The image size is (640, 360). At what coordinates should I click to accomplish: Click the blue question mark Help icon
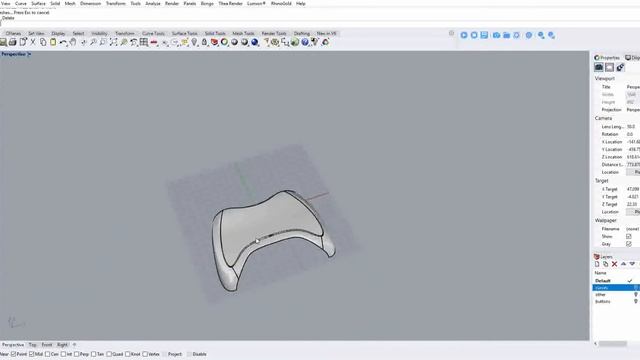(305, 42)
